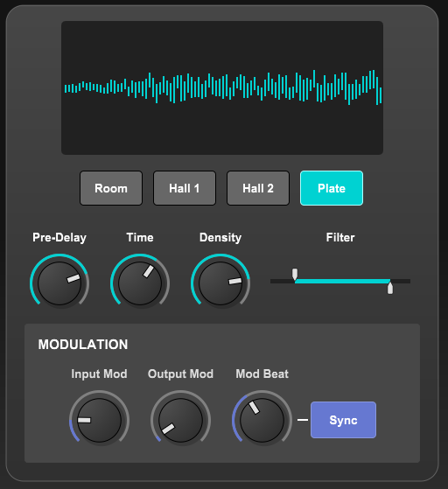Click the Filter label
Viewport: 448px width, 489px height.
point(340,238)
